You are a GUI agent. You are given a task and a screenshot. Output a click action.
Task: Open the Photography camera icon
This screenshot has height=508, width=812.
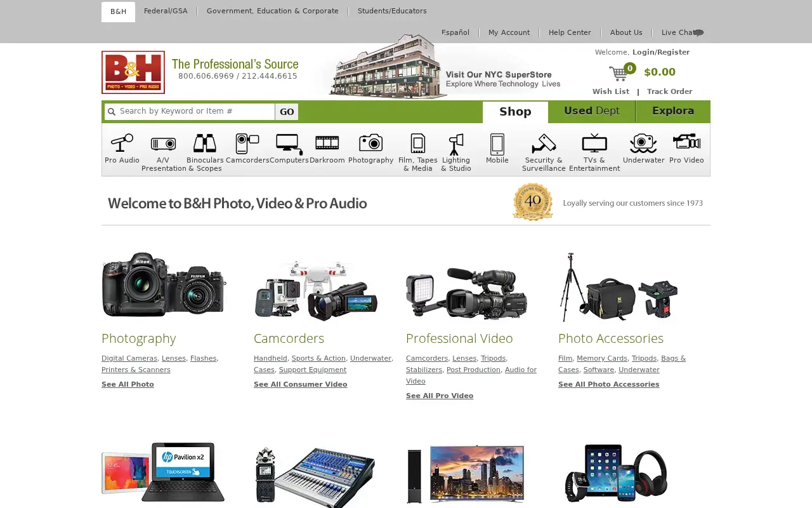click(371, 143)
